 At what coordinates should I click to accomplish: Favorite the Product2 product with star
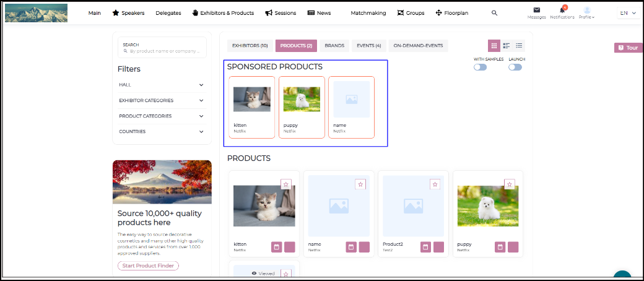pyautogui.click(x=435, y=184)
